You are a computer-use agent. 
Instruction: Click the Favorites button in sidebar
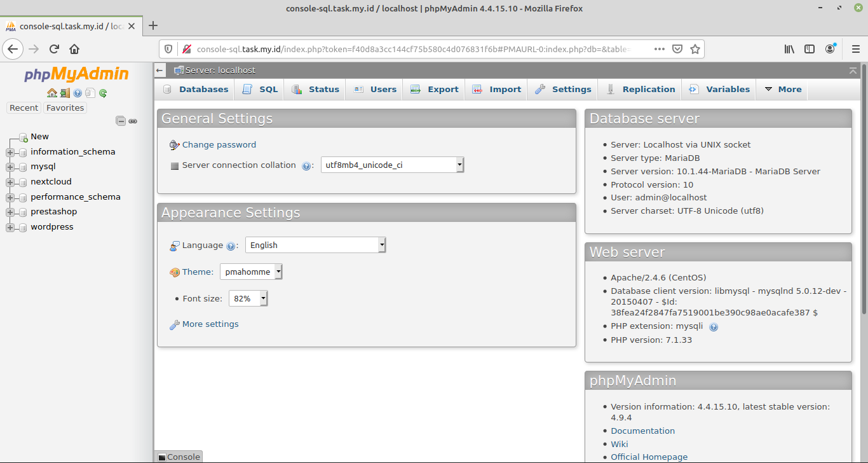pyautogui.click(x=65, y=108)
